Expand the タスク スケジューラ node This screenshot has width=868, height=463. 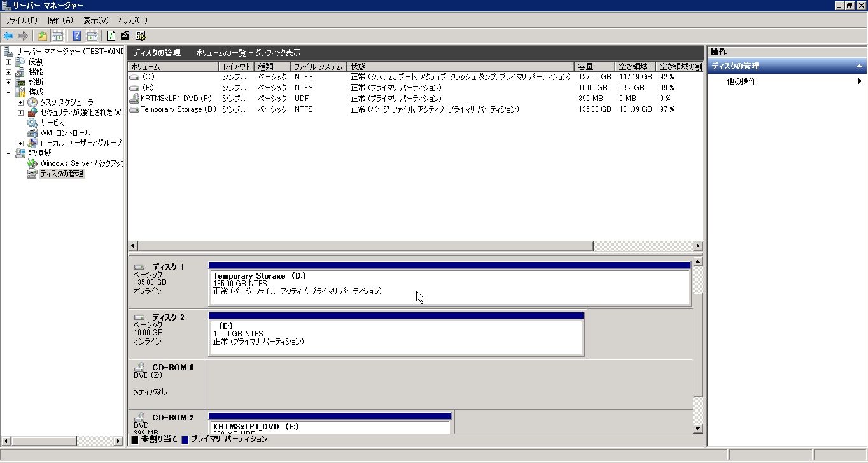(21, 103)
